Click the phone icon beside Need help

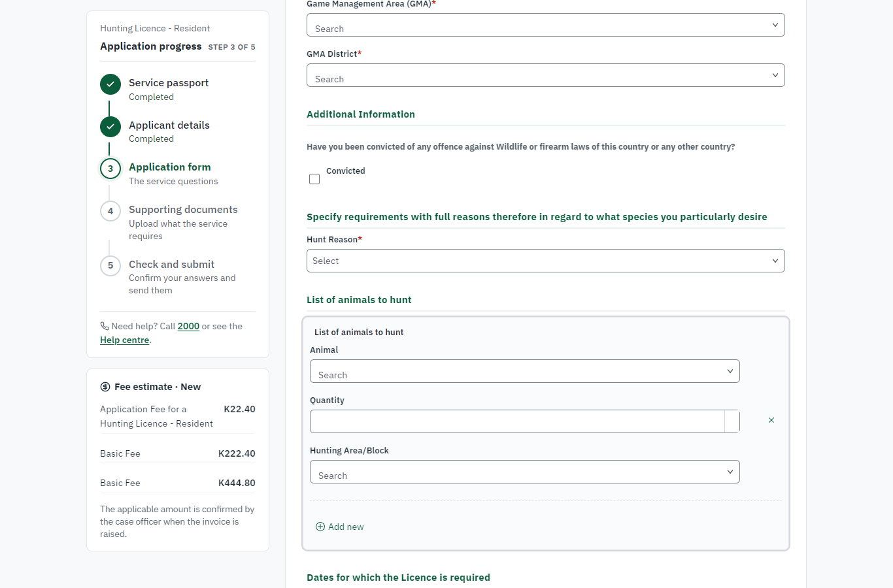pyautogui.click(x=105, y=326)
